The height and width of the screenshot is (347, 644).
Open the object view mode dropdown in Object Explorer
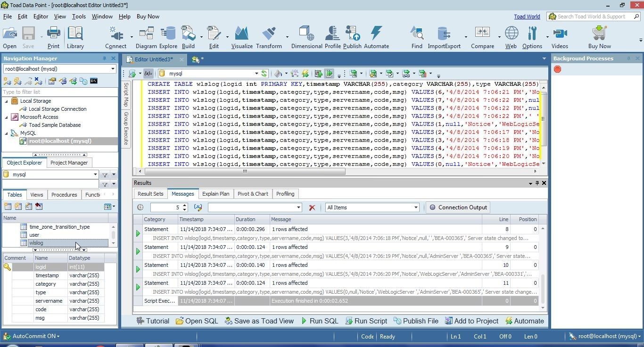coord(109,207)
